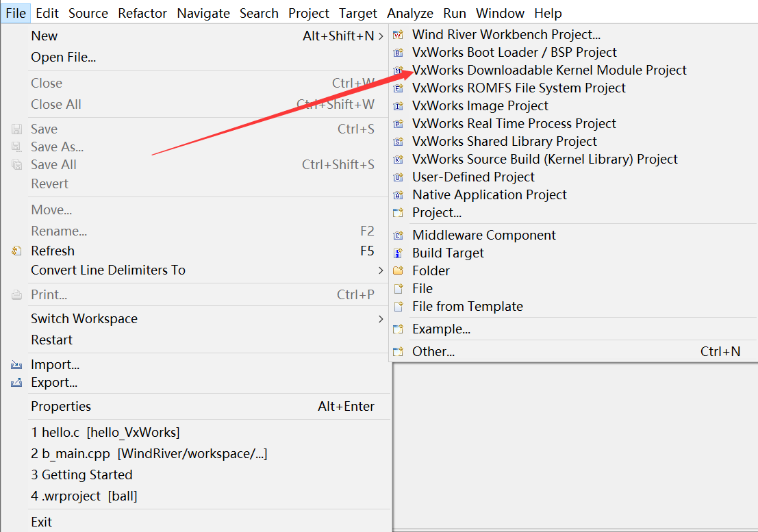Click the VxWorks ROMFS File System Project icon
Screen dimensions: 758x532
398,88
